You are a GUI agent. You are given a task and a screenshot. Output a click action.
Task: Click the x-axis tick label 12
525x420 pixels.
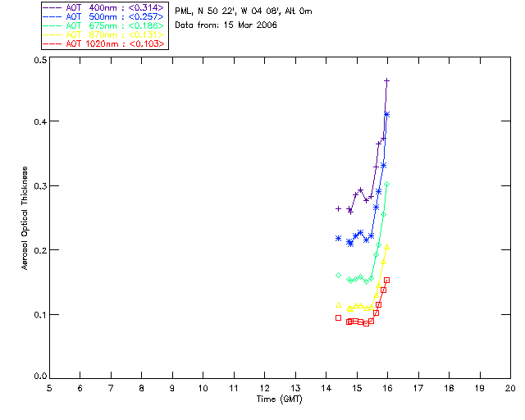(264, 388)
